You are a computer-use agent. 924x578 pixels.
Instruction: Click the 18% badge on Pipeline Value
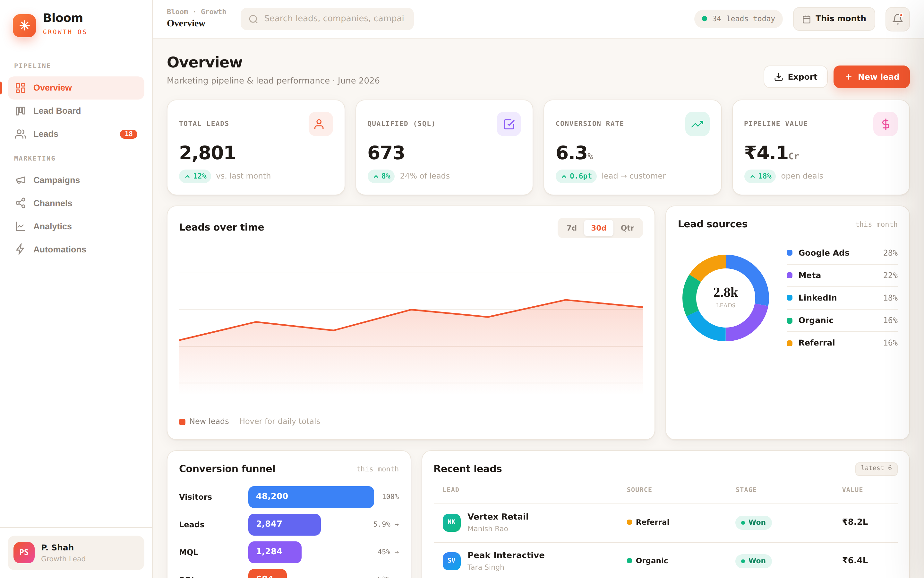pos(760,176)
